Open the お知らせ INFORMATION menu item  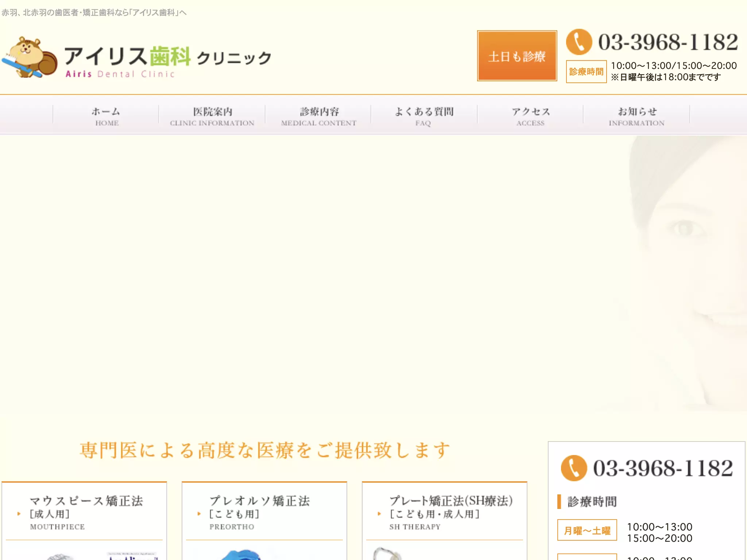point(636,116)
